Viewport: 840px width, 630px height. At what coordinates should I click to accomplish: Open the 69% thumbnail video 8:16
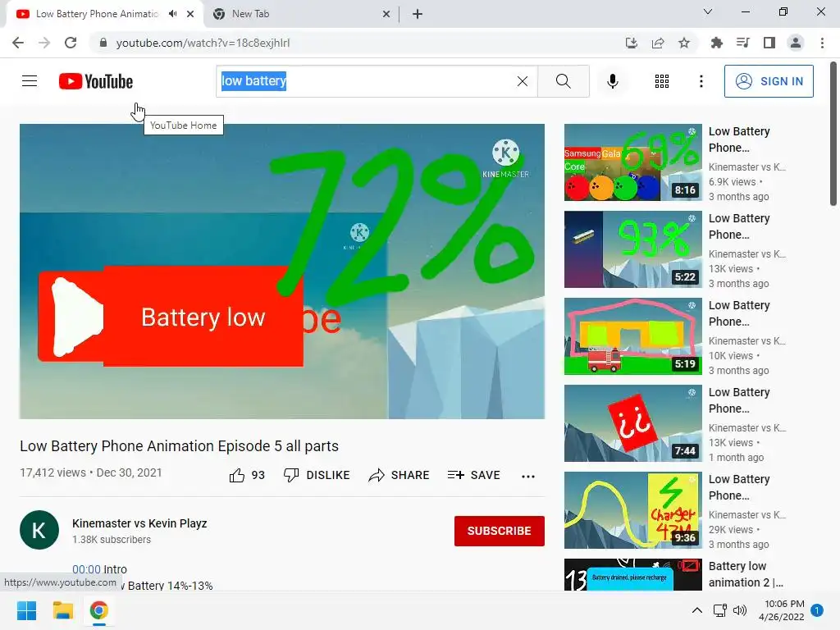point(632,162)
